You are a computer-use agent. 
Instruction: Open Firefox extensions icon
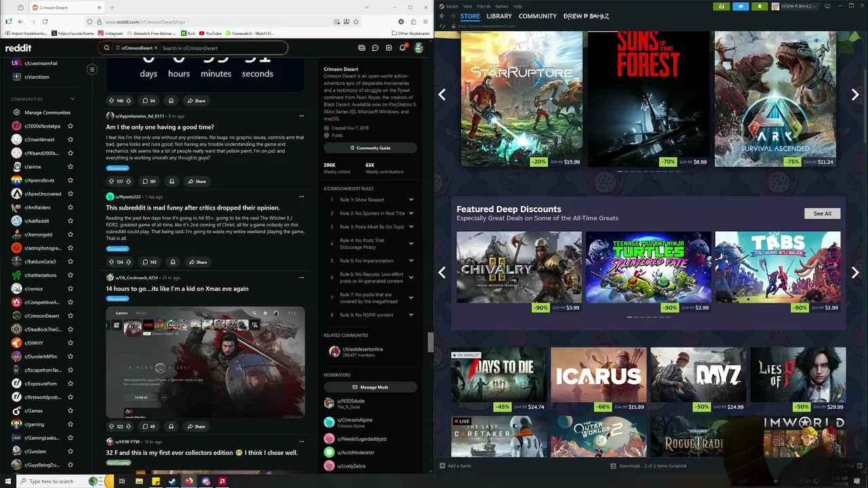[413, 22]
